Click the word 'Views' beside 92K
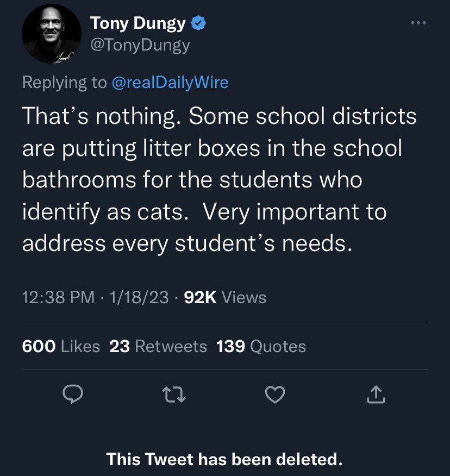Screen dimensions: 450x476 click(244, 297)
